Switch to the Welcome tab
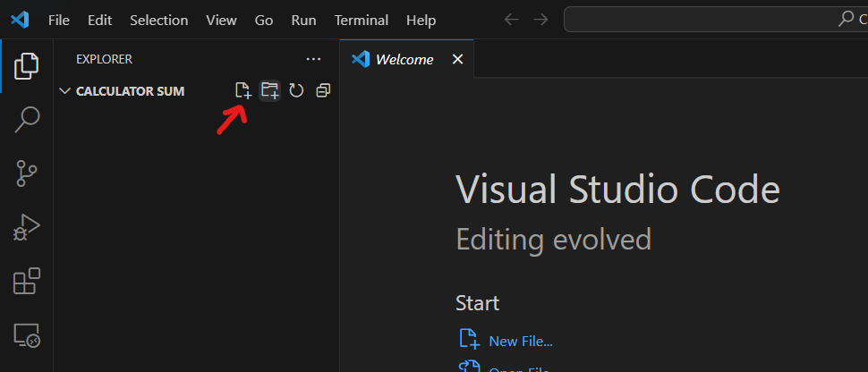 (404, 60)
